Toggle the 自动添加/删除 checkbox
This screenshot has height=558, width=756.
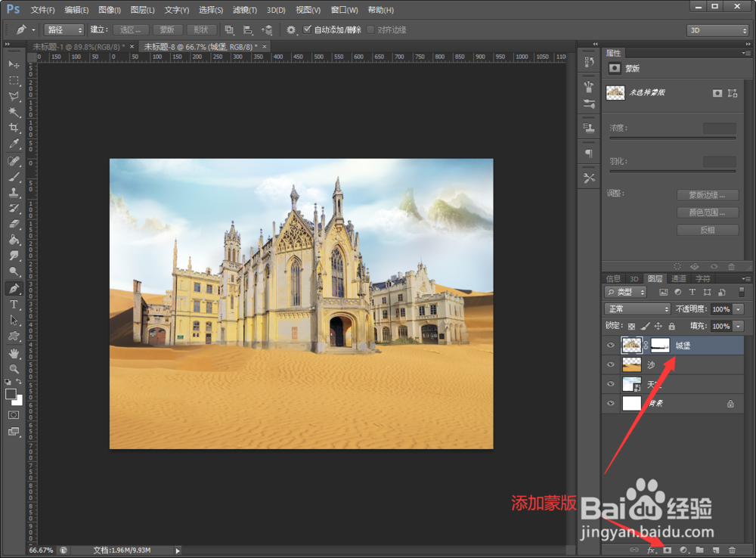[x=307, y=29]
